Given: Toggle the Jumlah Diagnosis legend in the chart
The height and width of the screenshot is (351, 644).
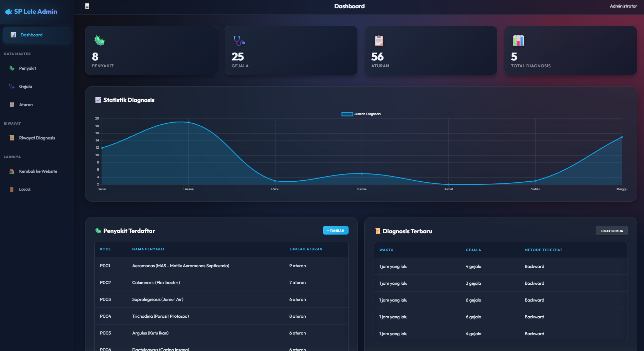Looking at the screenshot, I should [x=361, y=114].
